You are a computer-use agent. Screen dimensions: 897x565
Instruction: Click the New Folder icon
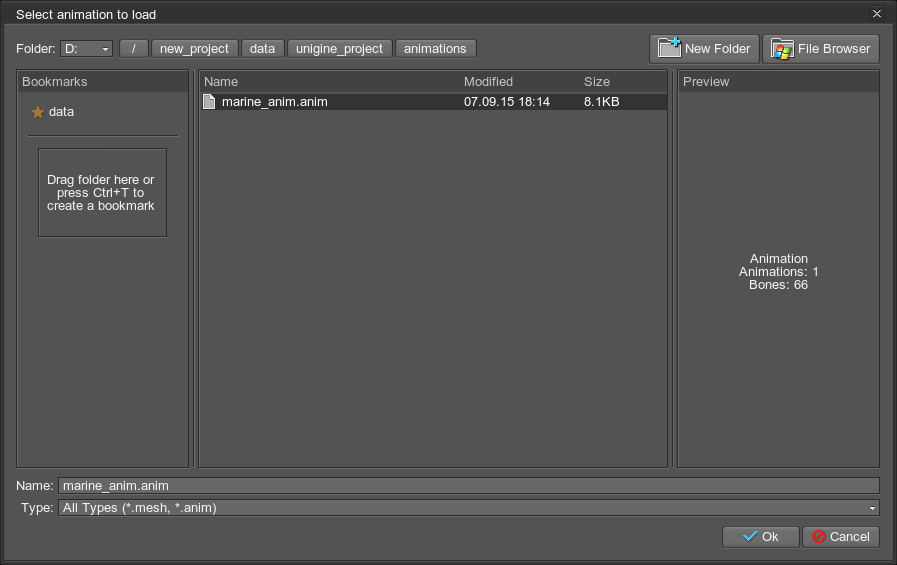(x=669, y=48)
